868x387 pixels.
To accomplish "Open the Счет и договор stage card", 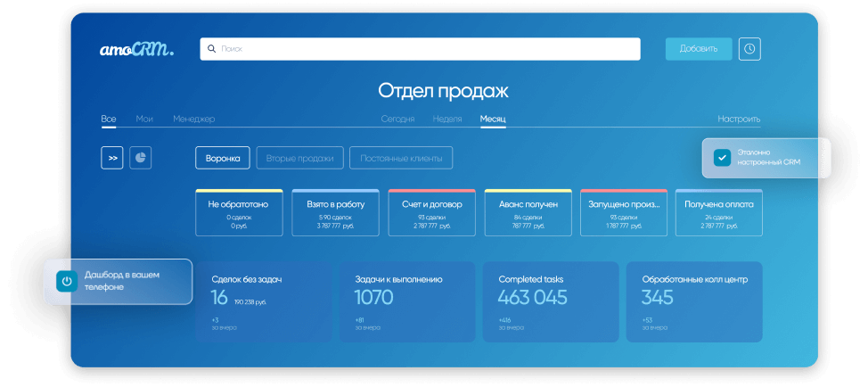I will pos(432,212).
